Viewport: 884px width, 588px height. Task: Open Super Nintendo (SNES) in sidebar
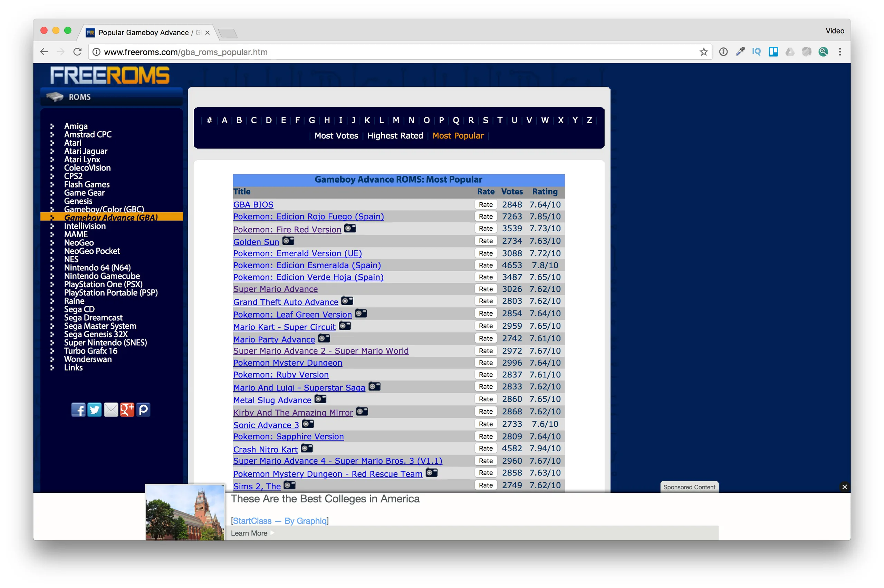tap(105, 343)
